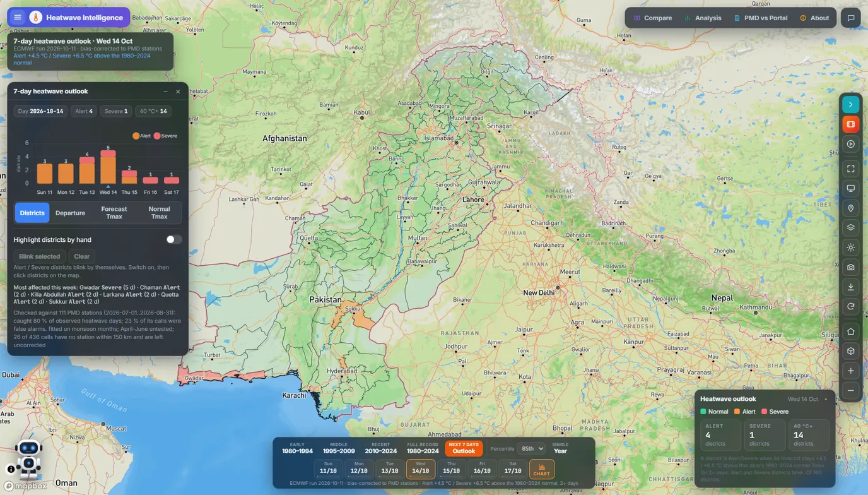Click the thermometer logo icon
This screenshot has height=495, width=868.
tap(35, 18)
